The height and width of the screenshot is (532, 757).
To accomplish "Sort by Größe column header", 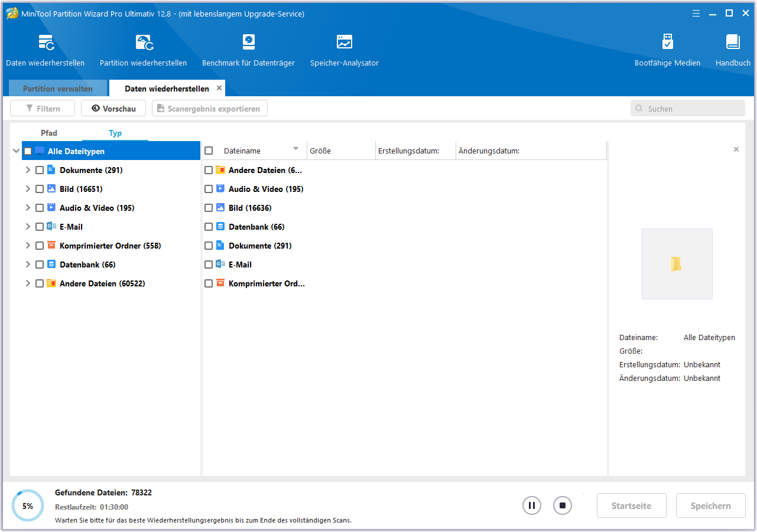I will (341, 151).
